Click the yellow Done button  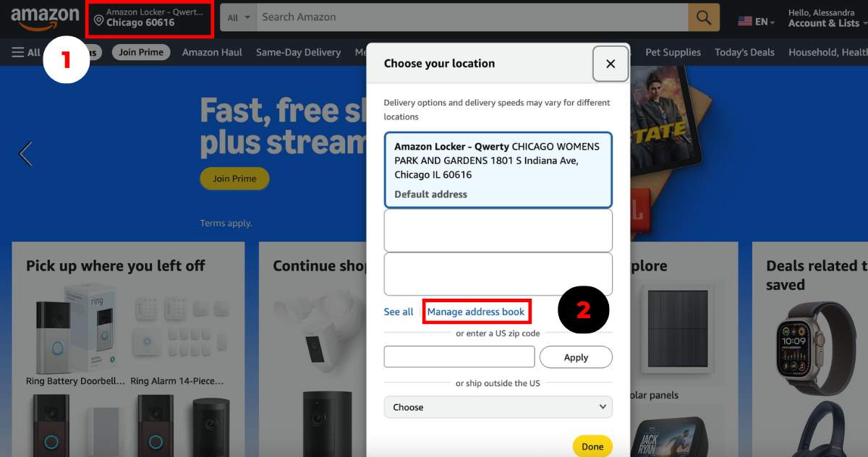click(x=592, y=446)
